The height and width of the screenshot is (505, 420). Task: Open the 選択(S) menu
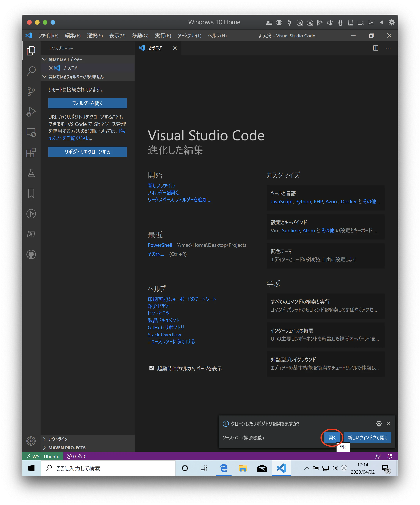coord(95,36)
